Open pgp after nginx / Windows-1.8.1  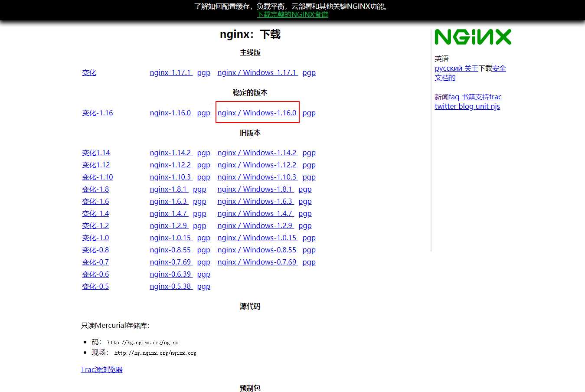pyautogui.click(x=305, y=189)
